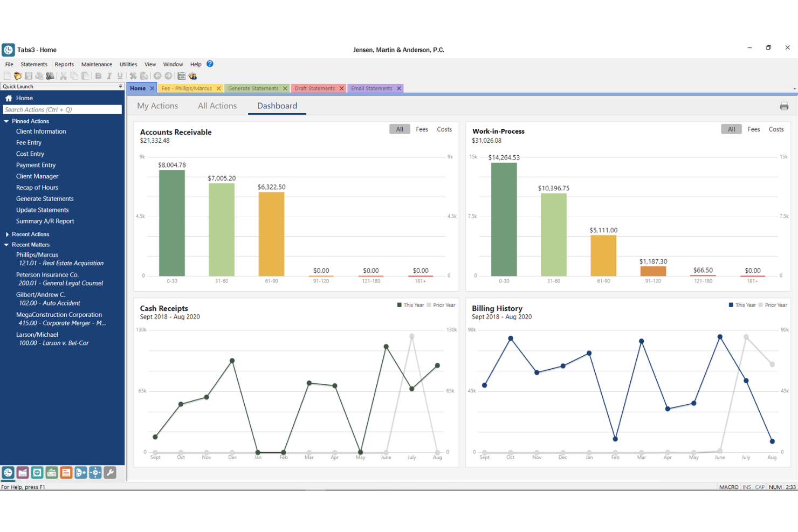Pin the Quick Launch pane
Image resolution: width=798 pixels, height=532 pixels.
[x=120, y=86]
